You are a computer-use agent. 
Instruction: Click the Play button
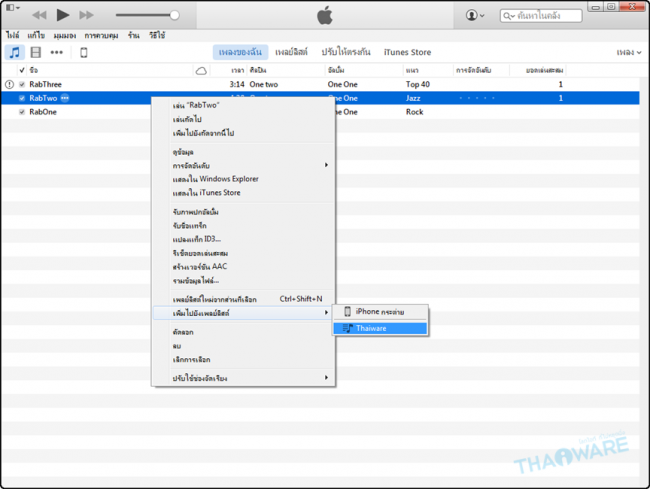pos(63,15)
